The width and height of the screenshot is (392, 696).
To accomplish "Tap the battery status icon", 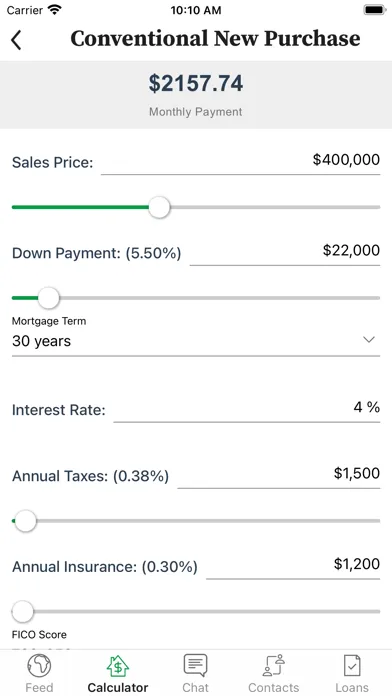I will [375, 10].
